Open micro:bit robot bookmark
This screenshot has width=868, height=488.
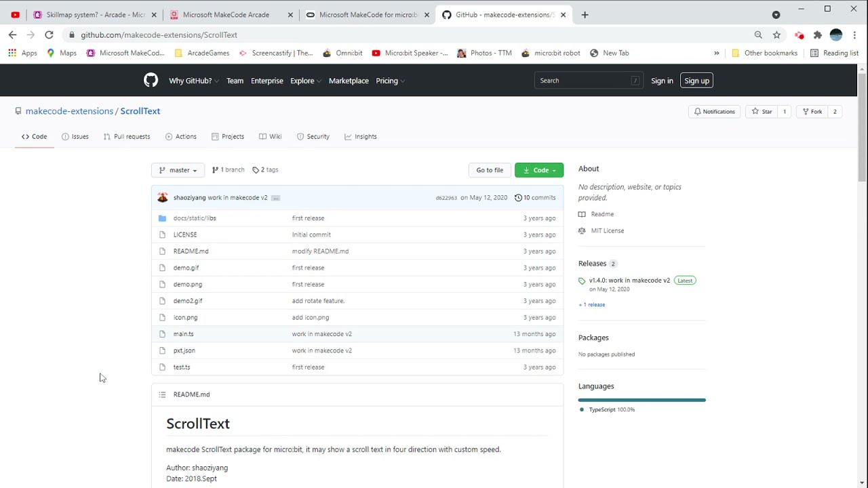point(550,53)
